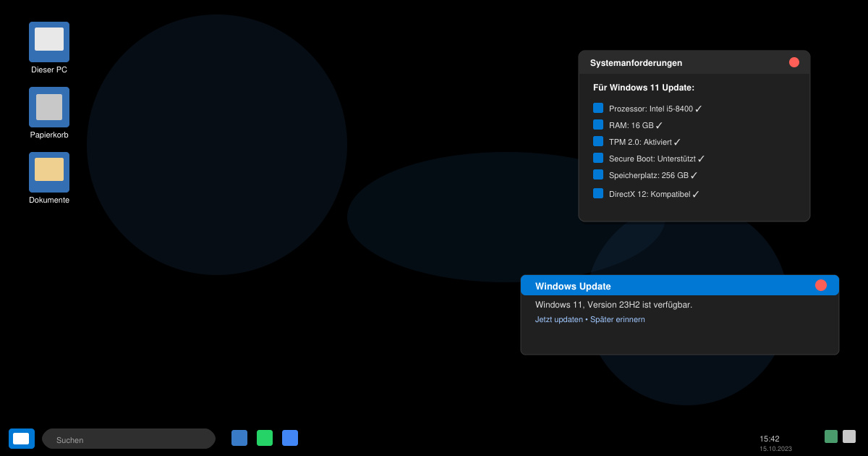Click 'Windows 11, Version 23H2 ist verfügbar.' text
Image resolution: width=868 pixels, height=456 pixels.
point(613,305)
